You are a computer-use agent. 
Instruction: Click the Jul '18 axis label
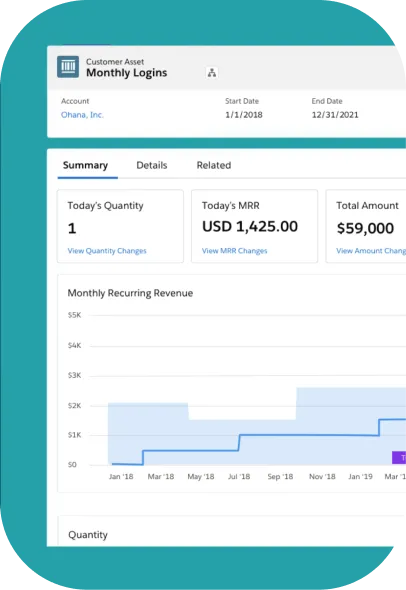pos(239,476)
